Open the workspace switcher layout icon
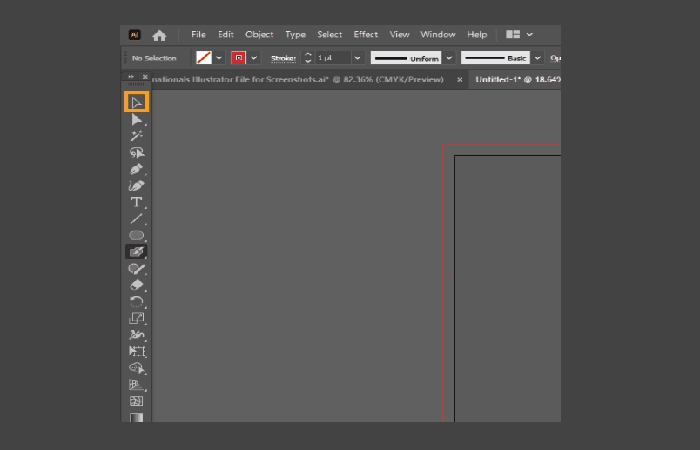700x450 pixels. [x=513, y=34]
